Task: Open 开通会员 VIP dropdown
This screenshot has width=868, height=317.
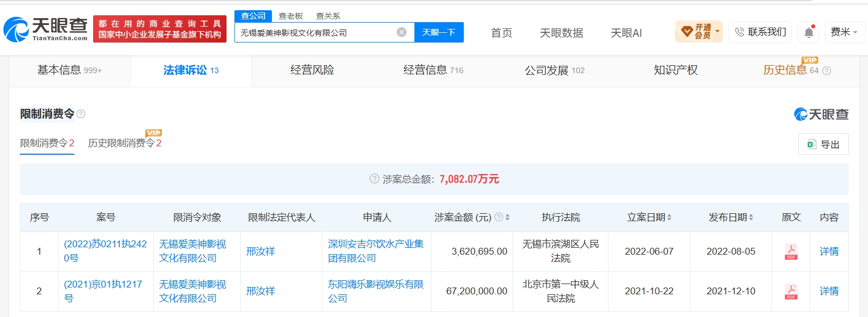Action: tap(699, 32)
